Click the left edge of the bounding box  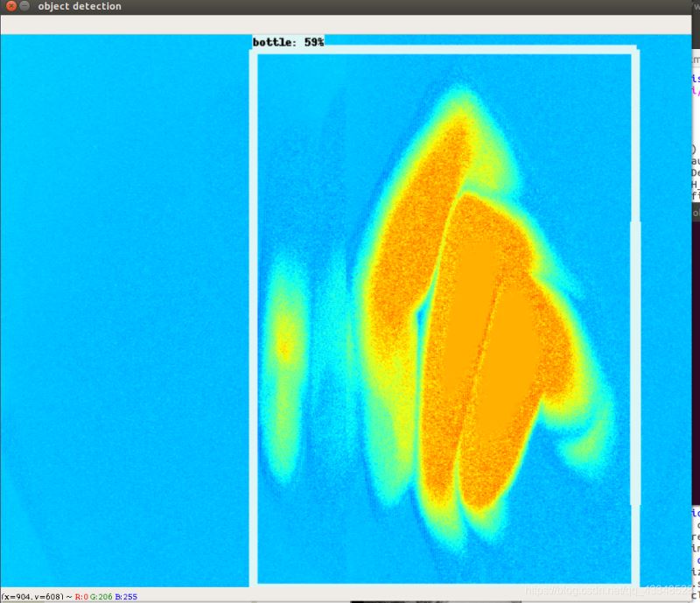(x=254, y=315)
